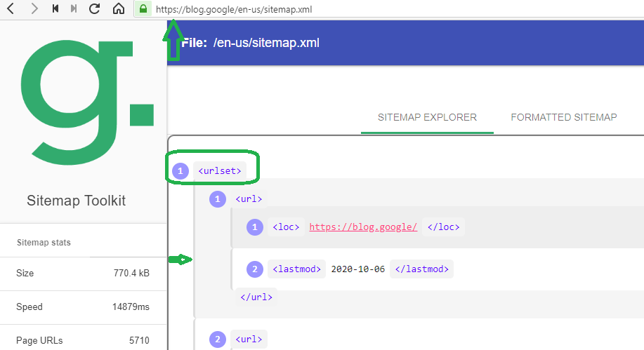This screenshot has height=350, width=644.
Task: Switch to the FORMATTED SITEMAP tab
Action: [563, 117]
